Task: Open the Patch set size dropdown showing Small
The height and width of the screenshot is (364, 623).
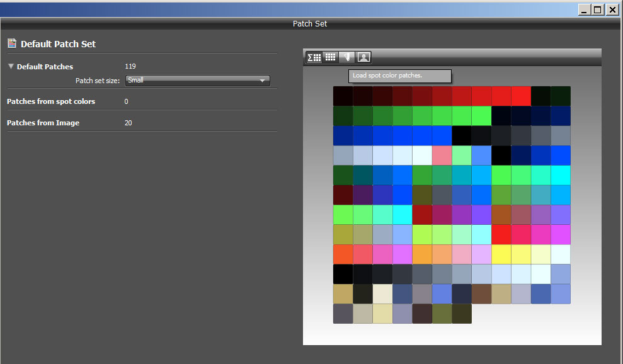Action: coord(197,80)
